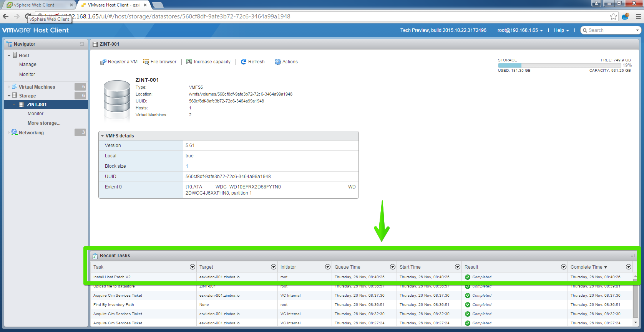The image size is (644, 332).
Task: Click the Recent Tasks clipboard icon
Action: coord(95,256)
